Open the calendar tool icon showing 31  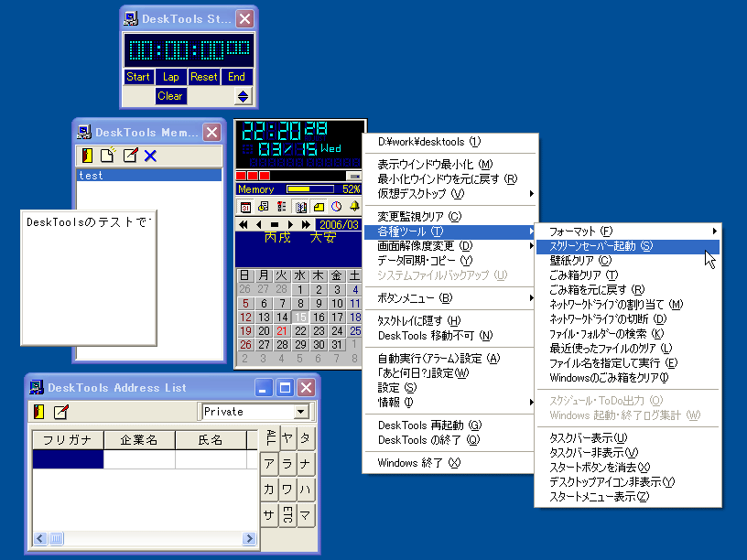(x=245, y=207)
